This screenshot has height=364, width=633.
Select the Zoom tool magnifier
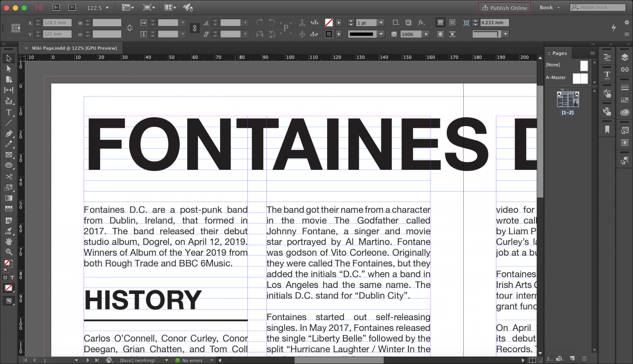[x=9, y=252]
